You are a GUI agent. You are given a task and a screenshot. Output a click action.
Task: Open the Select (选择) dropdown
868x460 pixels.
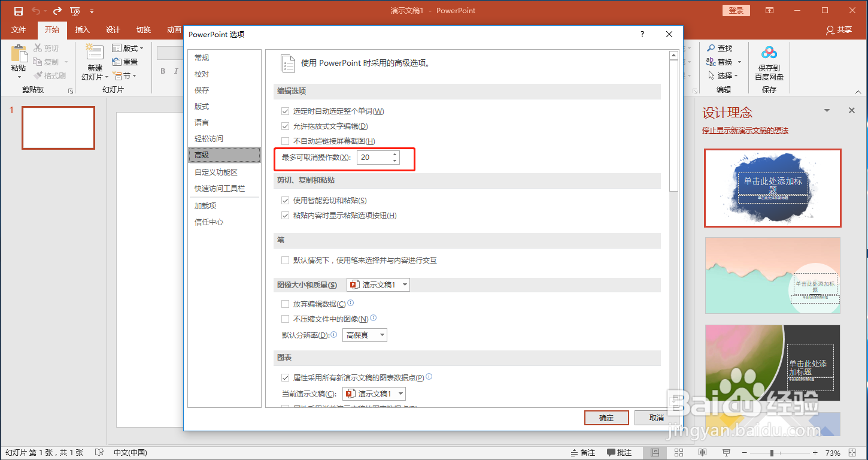(723, 75)
